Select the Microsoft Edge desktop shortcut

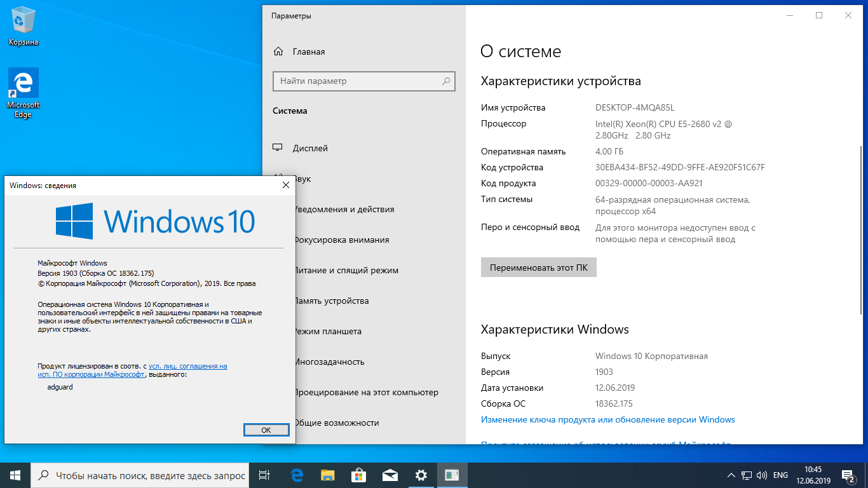(24, 93)
